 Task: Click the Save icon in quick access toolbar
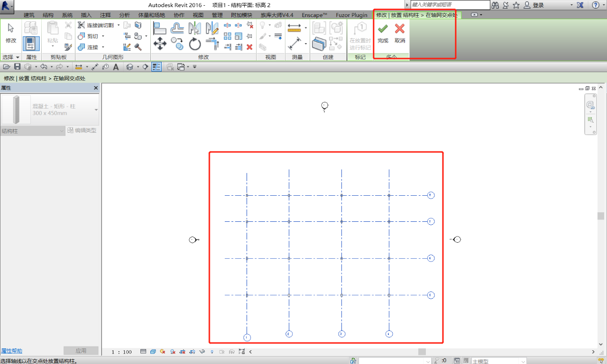coord(18,67)
